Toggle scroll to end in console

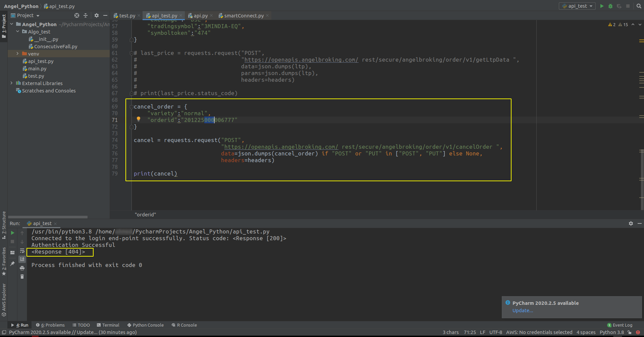click(x=22, y=259)
